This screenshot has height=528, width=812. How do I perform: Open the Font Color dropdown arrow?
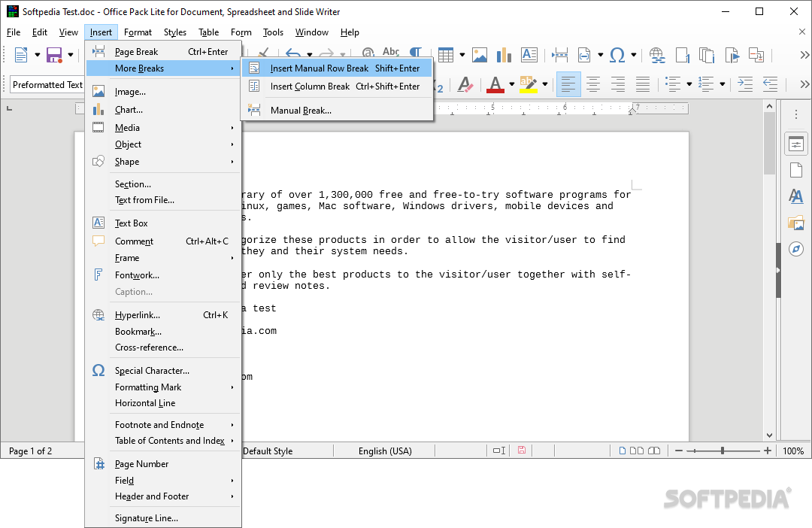click(512, 84)
